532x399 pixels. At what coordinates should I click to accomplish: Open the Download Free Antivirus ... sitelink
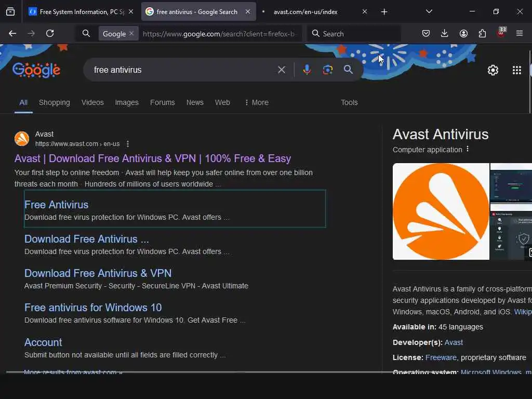(x=87, y=239)
